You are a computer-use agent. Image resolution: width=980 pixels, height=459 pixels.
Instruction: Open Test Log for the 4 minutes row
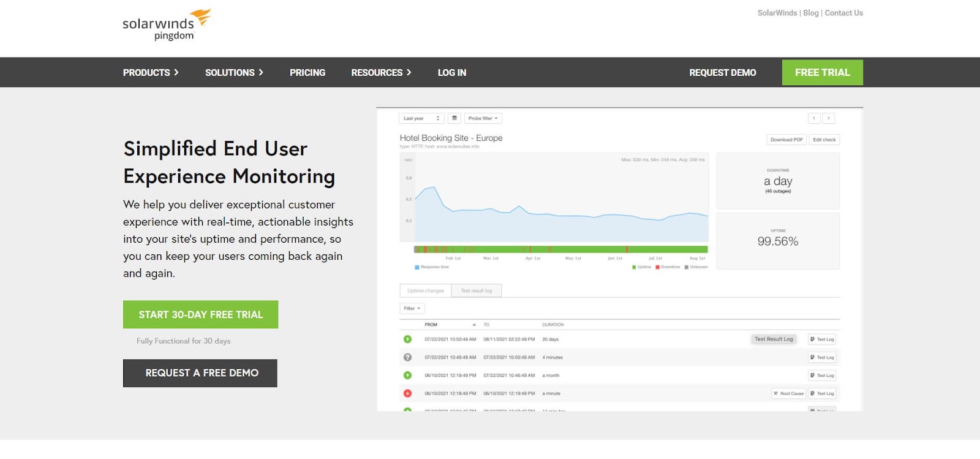822,357
